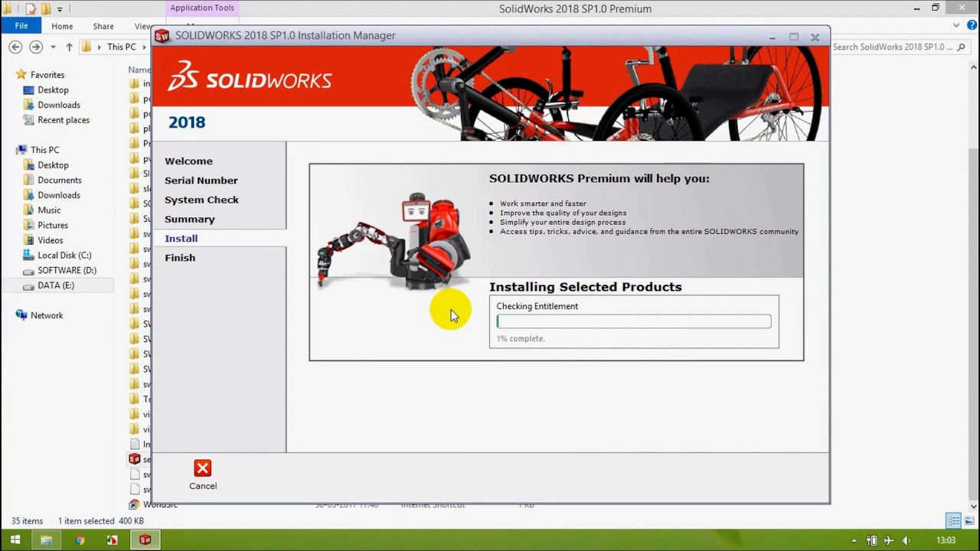Click the airplane mode icon in the tray
The image size is (980, 551).
[x=889, y=540]
